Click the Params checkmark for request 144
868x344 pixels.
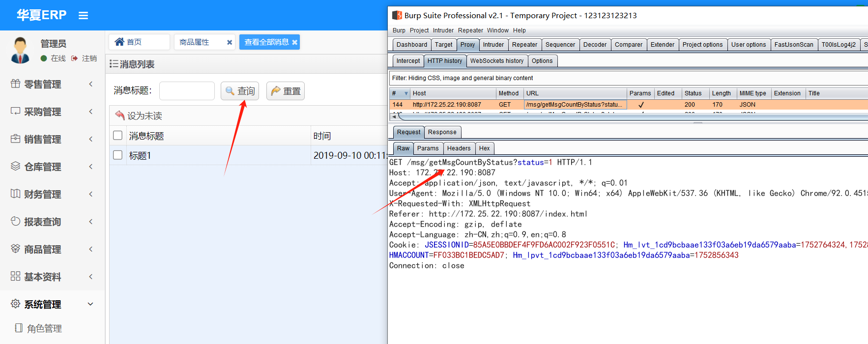click(x=641, y=105)
